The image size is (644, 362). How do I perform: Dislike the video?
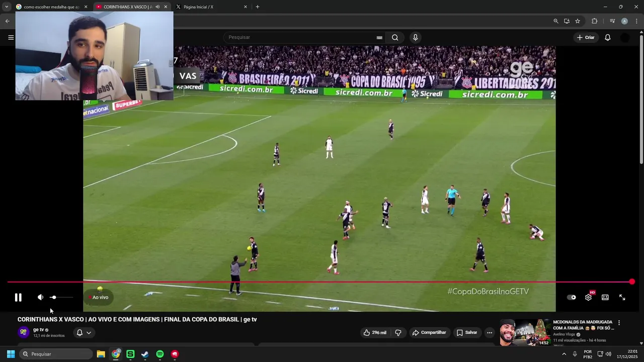click(x=398, y=332)
